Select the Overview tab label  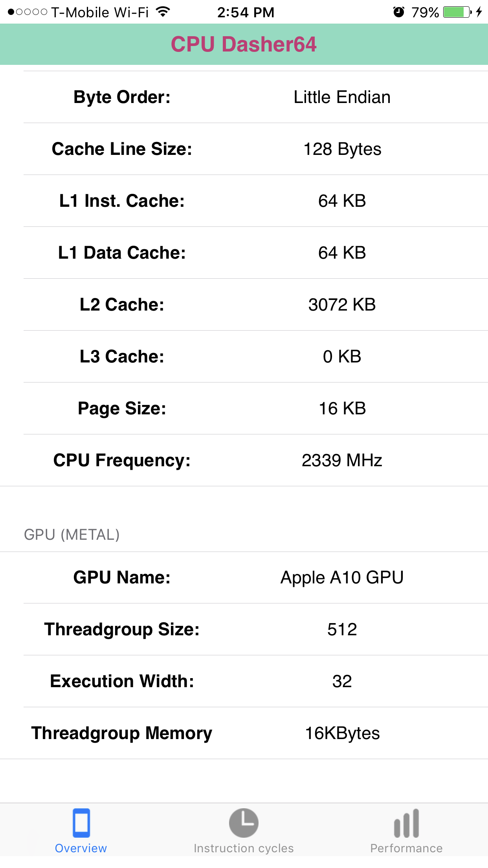point(81,848)
